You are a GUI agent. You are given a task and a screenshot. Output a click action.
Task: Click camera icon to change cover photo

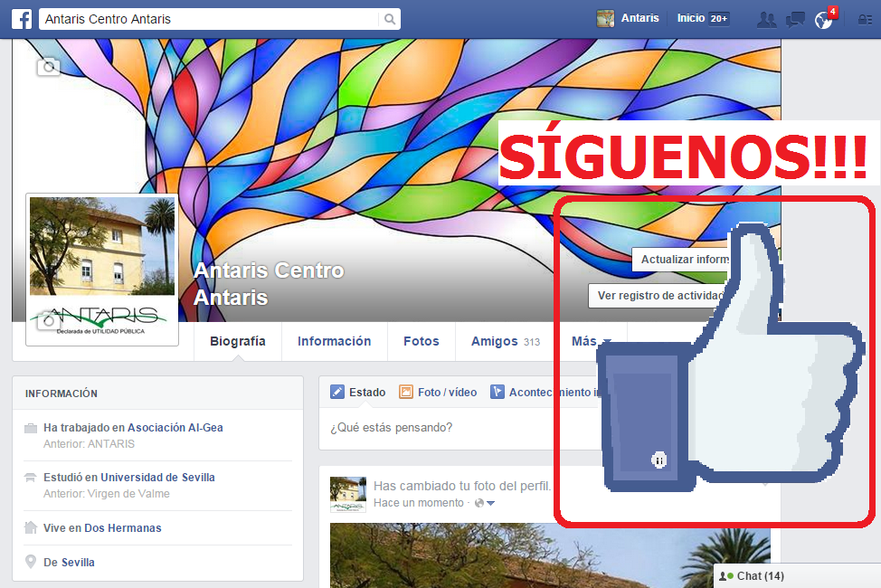pos(48,67)
